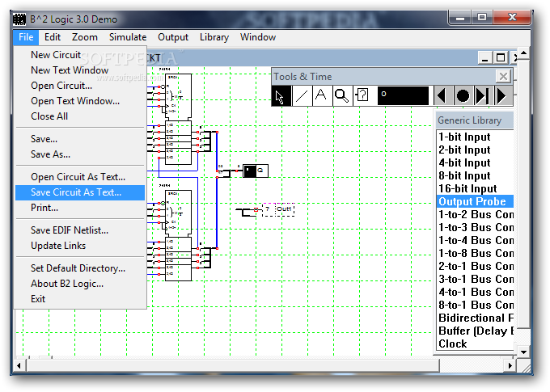Select Bidirectional library item
This screenshot has width=550, height=392.
(x=475, y=318)
